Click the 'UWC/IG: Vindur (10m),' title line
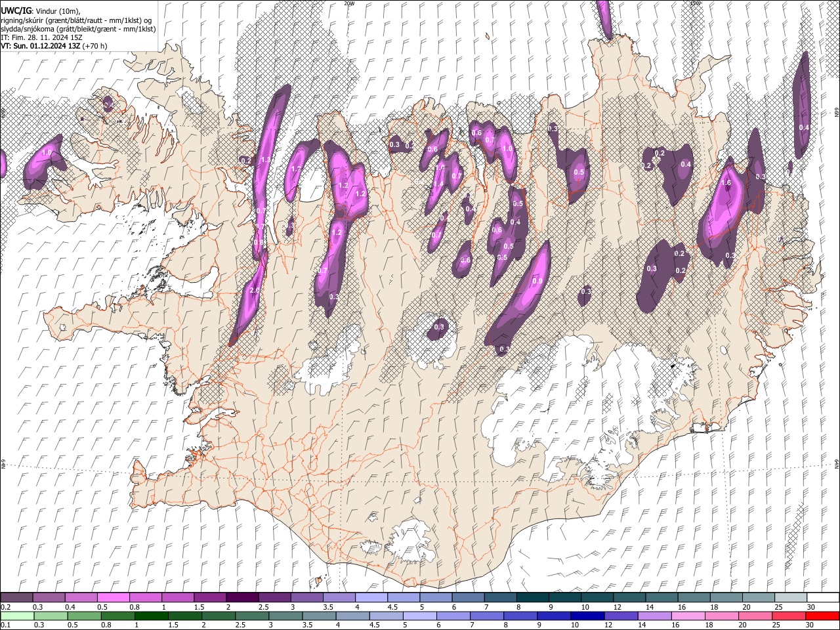 pyautogui.click(x=40, y=12)
